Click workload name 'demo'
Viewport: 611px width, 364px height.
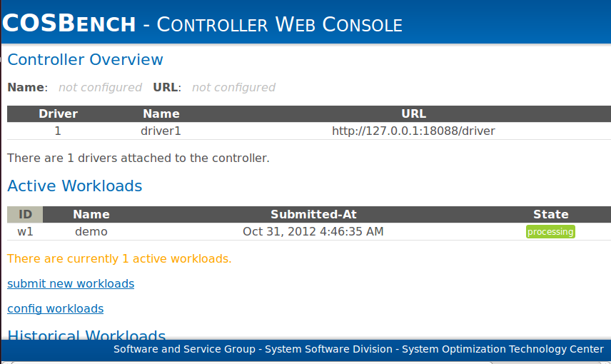point(91,231)
